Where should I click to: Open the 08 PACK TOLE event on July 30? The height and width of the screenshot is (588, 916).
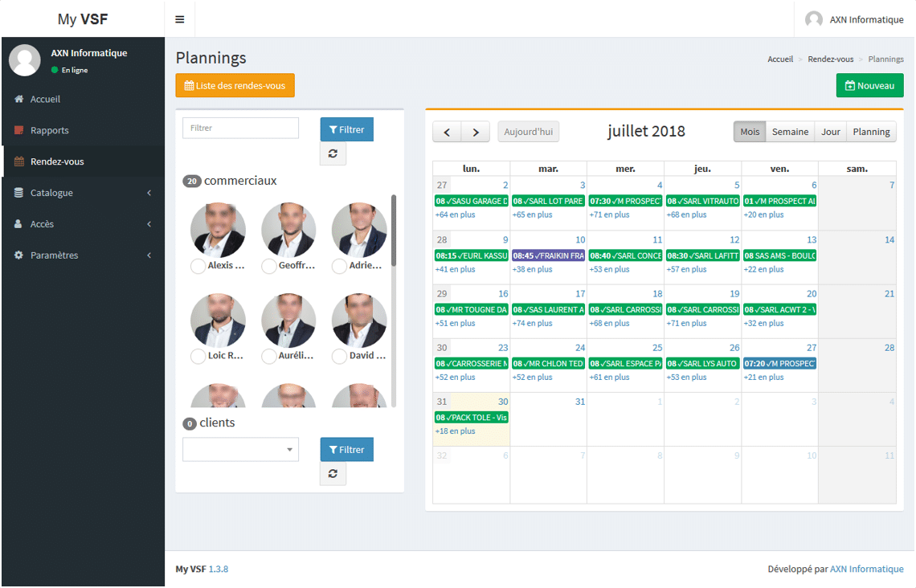pos(471,418)
